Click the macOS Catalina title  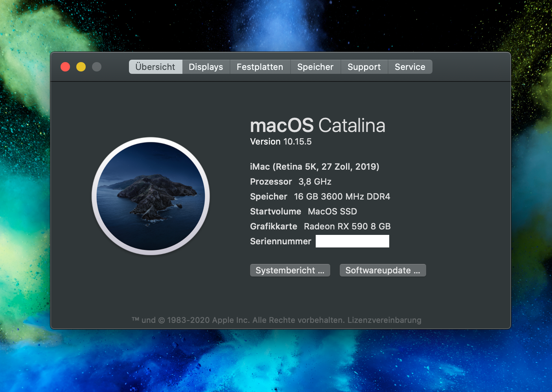[x=318, y=125]
